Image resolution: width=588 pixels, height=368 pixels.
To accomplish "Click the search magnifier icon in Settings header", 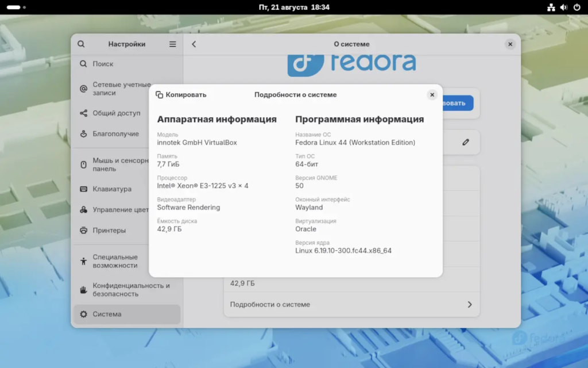I will click(x=81, y=44).
